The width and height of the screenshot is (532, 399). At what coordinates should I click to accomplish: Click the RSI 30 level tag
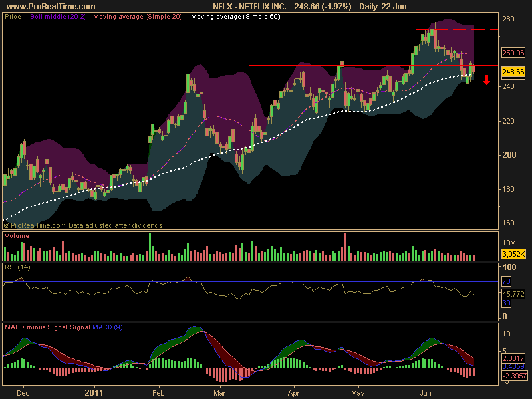click(x=506, y=303)
